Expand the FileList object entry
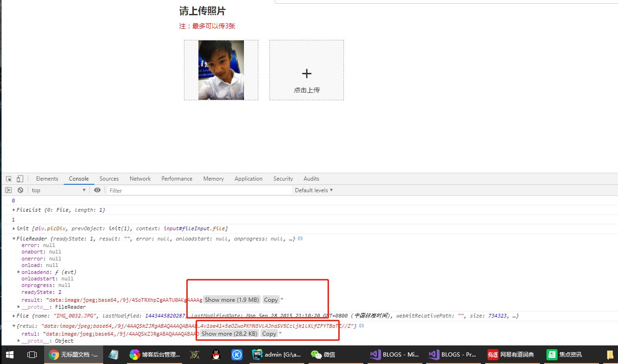Screen dimensions: 618x364 point(14,210)
